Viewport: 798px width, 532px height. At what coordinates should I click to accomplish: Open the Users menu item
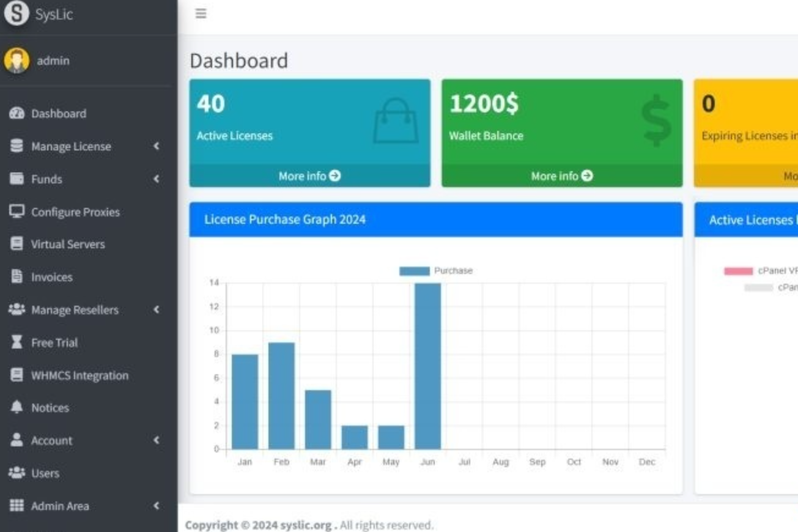(45, 473)
